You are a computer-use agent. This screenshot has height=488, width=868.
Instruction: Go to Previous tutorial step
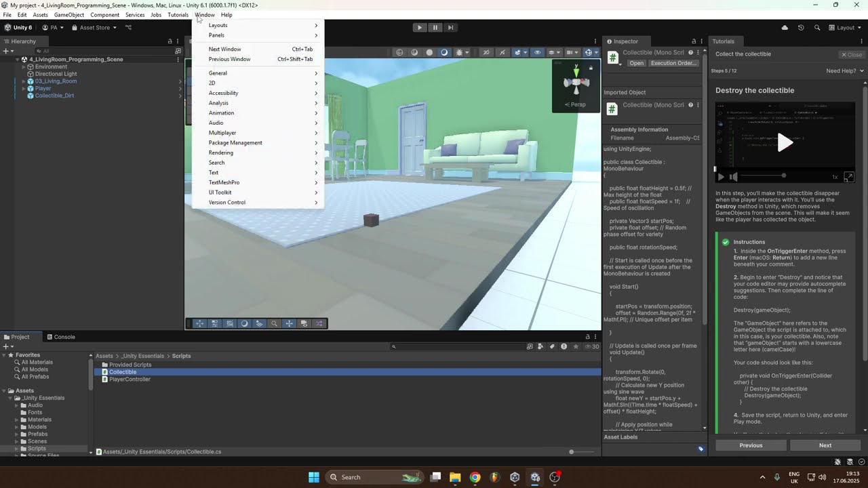(x=751, y=445)
